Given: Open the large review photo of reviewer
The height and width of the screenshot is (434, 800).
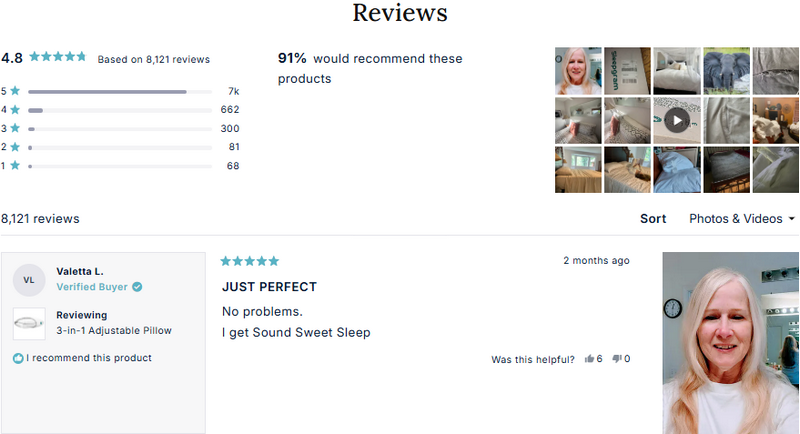Looking at the screenshot, I should click(731, 342).
